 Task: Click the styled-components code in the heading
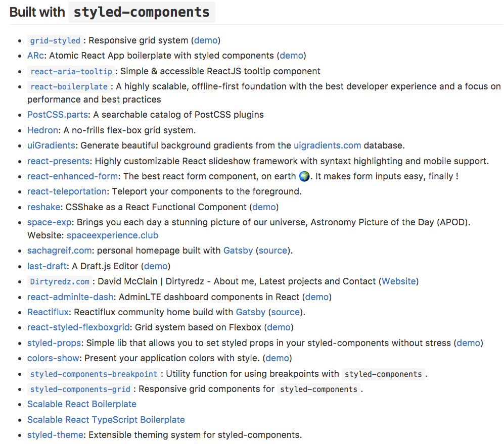tap(142, 12)
